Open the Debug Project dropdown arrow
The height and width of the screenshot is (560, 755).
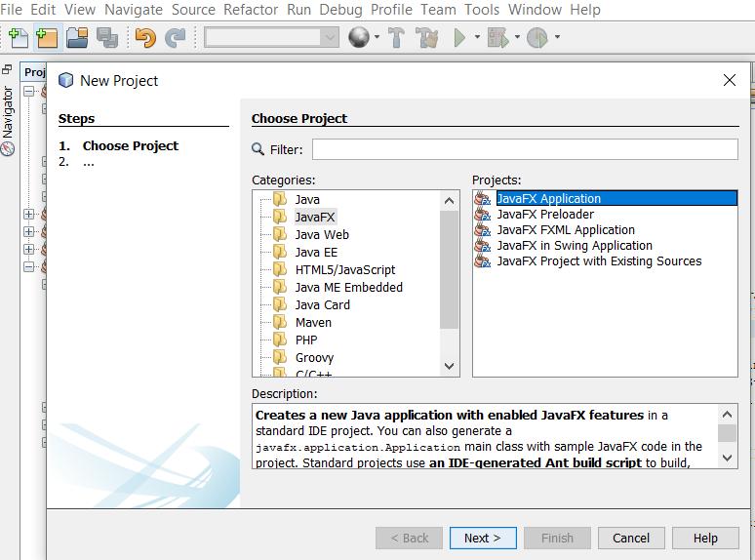(x=517, y=37)
